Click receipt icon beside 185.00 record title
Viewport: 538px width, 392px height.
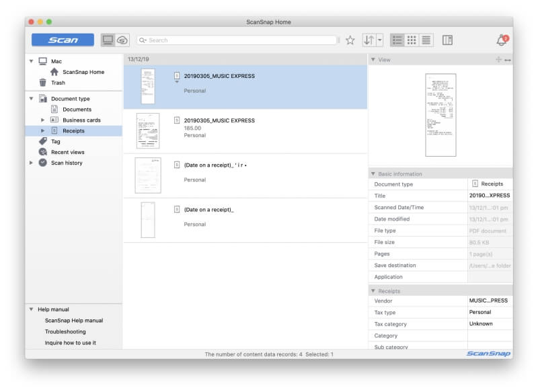pos(177,120)
